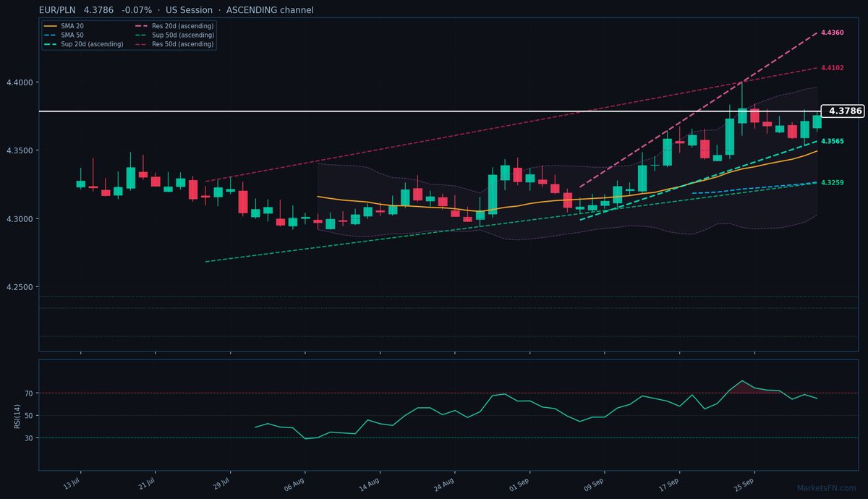This screenshot has height=499, width=868.
Task: Click the 21 Jul date label
Action: (x=147, y=484)
